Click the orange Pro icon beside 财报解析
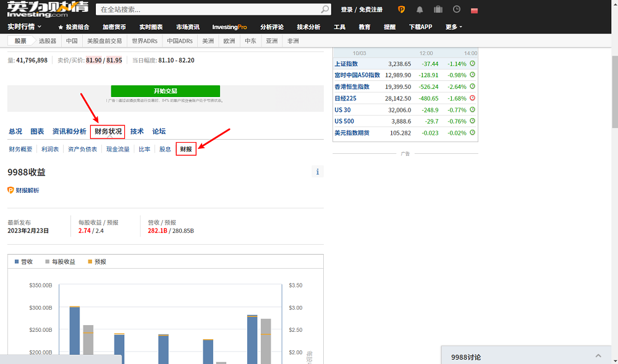Viewport: 618px width, 364px height. pos(11,190)
